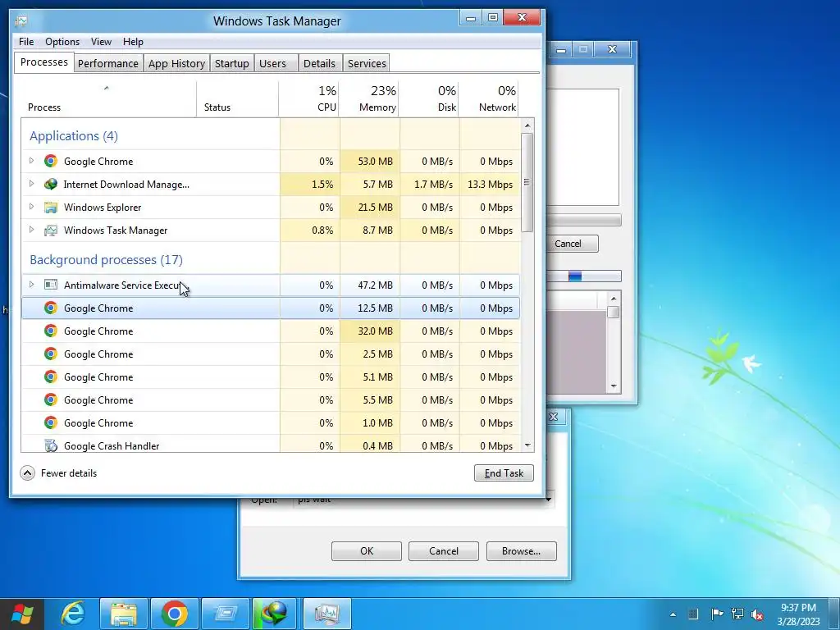Click the network tray icon
The width and height of the screenshot is (840, 630).
737,614
